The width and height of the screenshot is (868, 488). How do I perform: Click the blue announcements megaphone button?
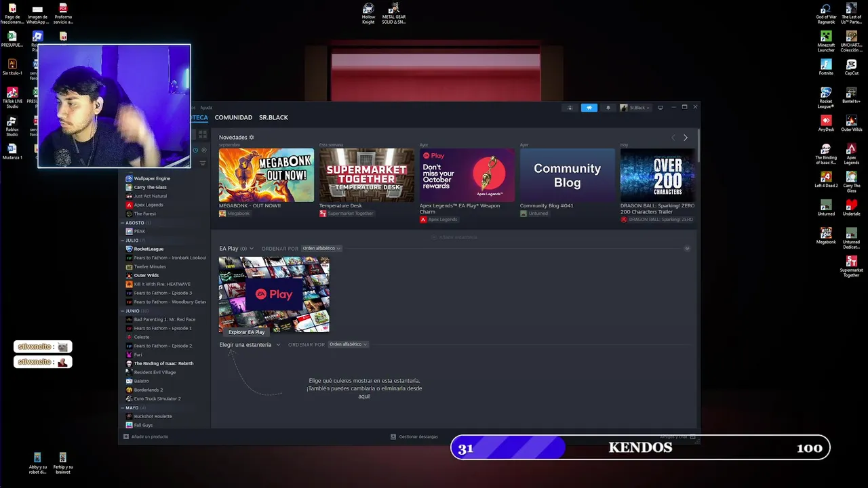(589, 108)
